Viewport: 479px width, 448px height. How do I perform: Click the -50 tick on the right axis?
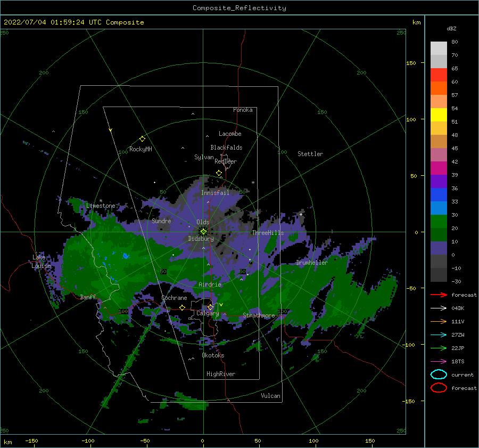(x=411, y=288)
